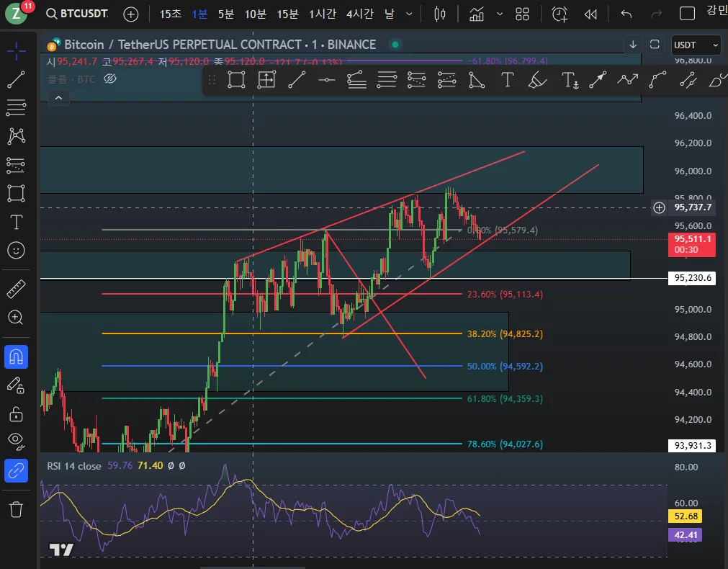Switch to the 15분 timeframe

[x=287, y=14]
